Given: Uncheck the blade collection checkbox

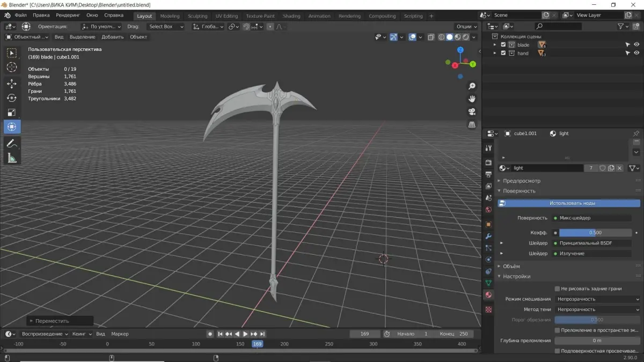Looking at the screenshot, I should tap(503, 45).
